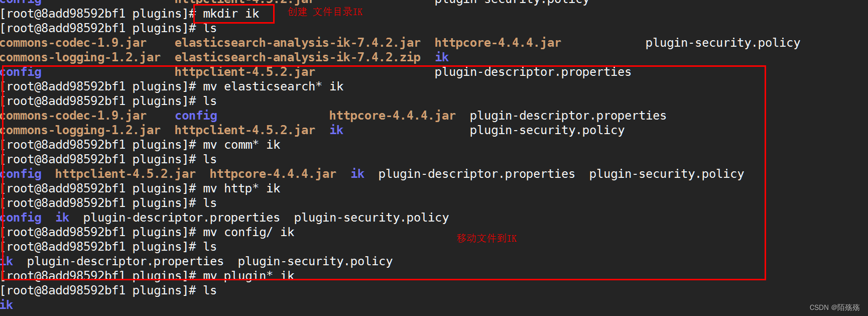Click plugin-descriptor.properties beside httpclient-4.5.2.jar
This screenshot has height=316, width=868.
(533, 72)
